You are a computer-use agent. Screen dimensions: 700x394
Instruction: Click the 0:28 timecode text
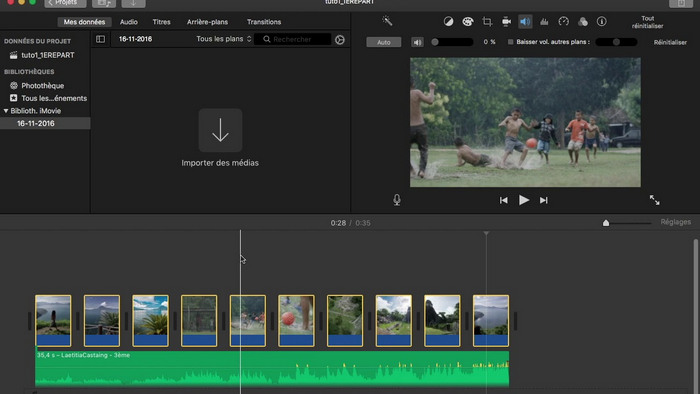click(338, 223)
